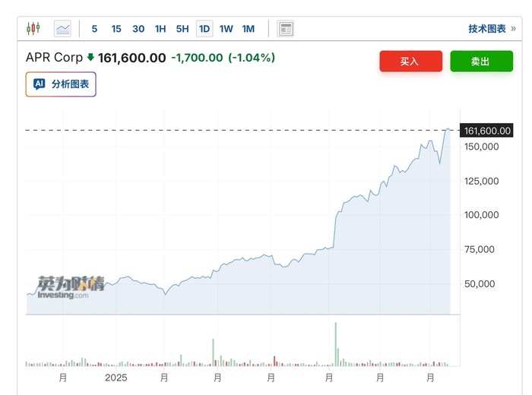
Task: Click the 161,600.00 price label on axis
Action: click(x=486, y=131)
